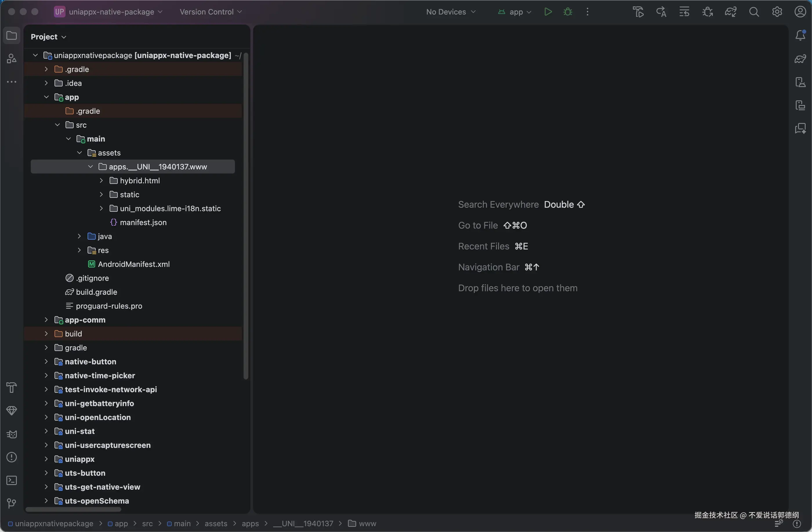812x532 pixels.
Task: Open IDE settings gear icon
Action: (777, 12)
